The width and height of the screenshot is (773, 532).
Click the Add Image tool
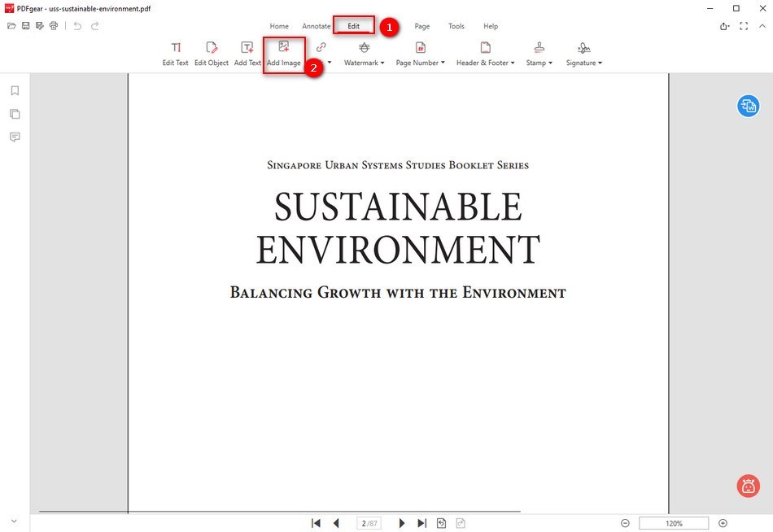point(284,53)
